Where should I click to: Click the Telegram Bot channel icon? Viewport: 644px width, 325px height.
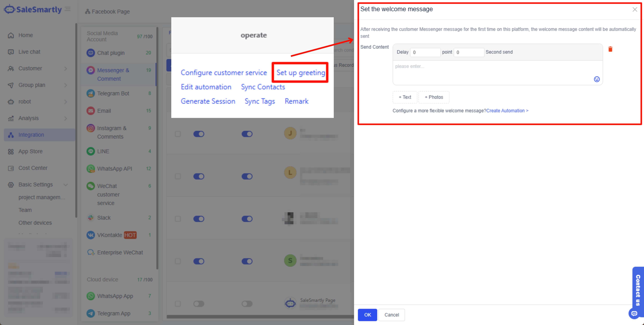point(90,94)
